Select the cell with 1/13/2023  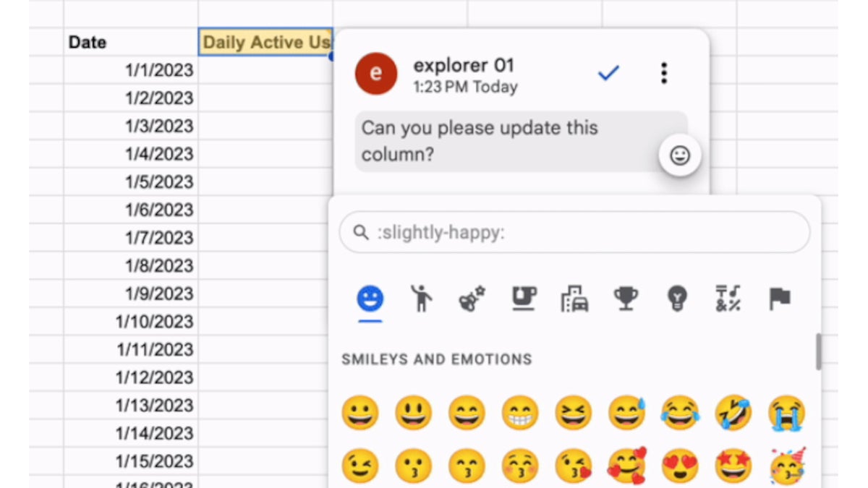coord(131,406)
